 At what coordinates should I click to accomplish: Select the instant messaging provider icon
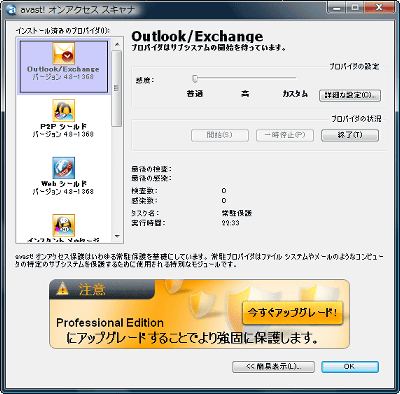(63, 225)
